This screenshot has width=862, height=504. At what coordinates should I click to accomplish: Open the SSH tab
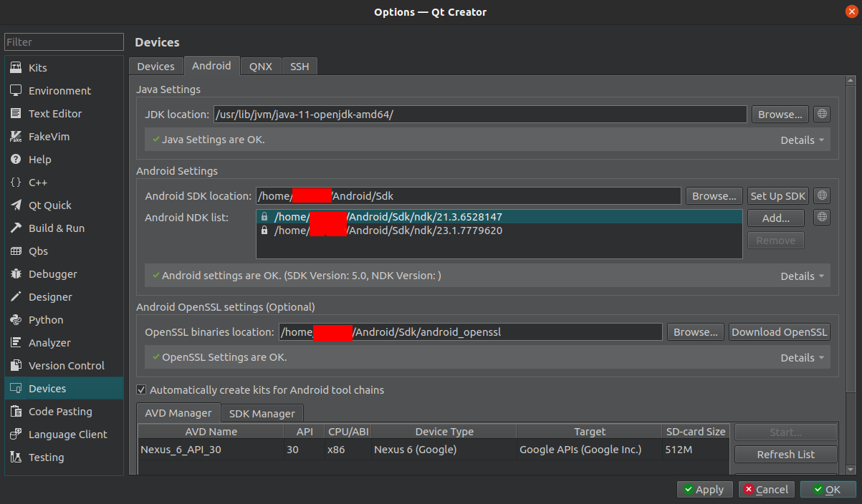click(300, 66)
